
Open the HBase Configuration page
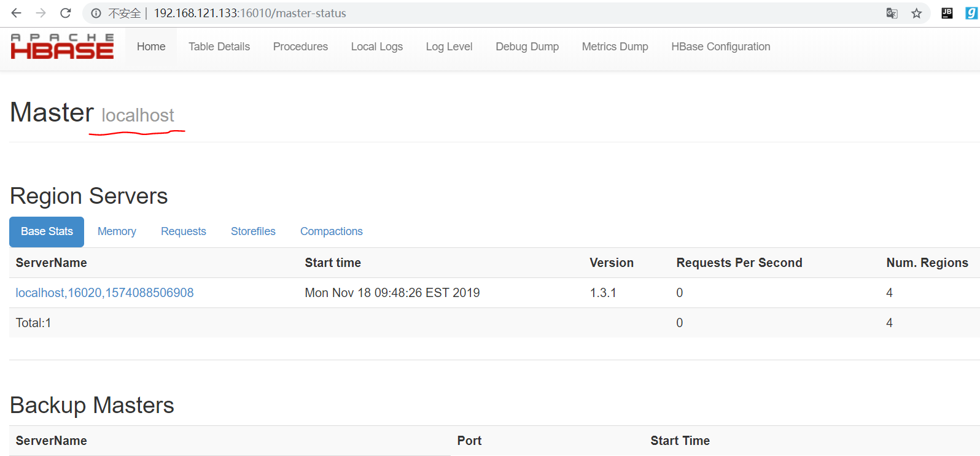(x=721, y=47)
